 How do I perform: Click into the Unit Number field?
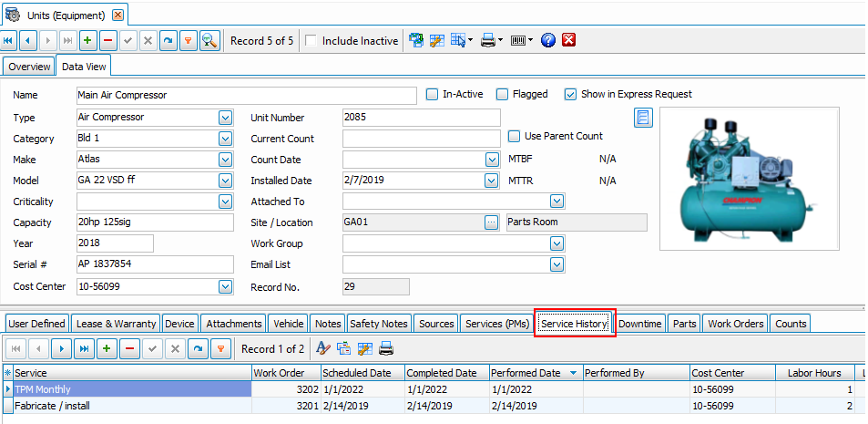point(422,118)
